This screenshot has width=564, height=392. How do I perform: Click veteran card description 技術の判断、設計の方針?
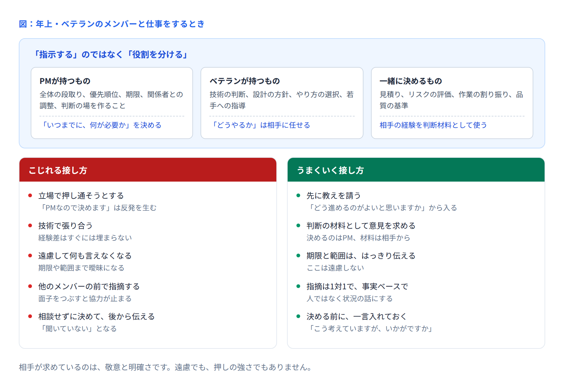coord(282,100)
